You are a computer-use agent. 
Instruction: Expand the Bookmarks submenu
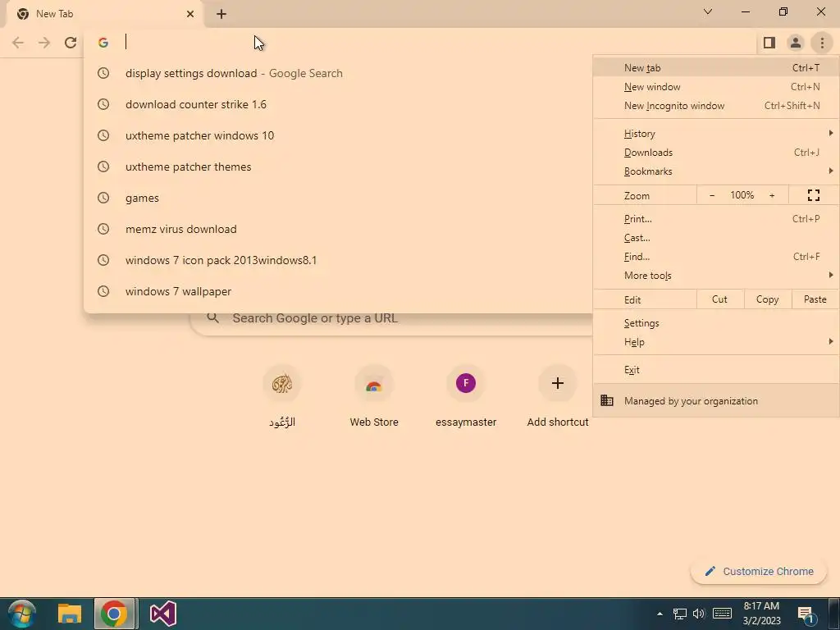tap(715, 171)
